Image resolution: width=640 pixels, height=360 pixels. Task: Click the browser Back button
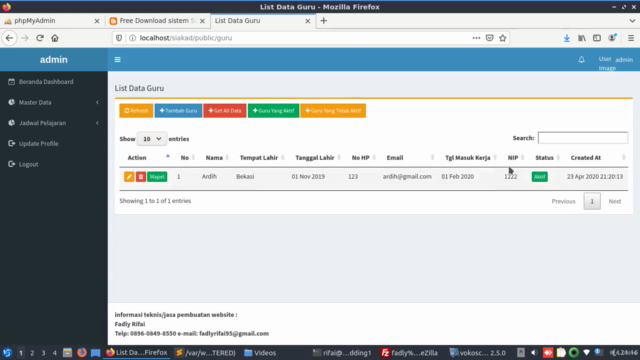(x=9, y=38)
